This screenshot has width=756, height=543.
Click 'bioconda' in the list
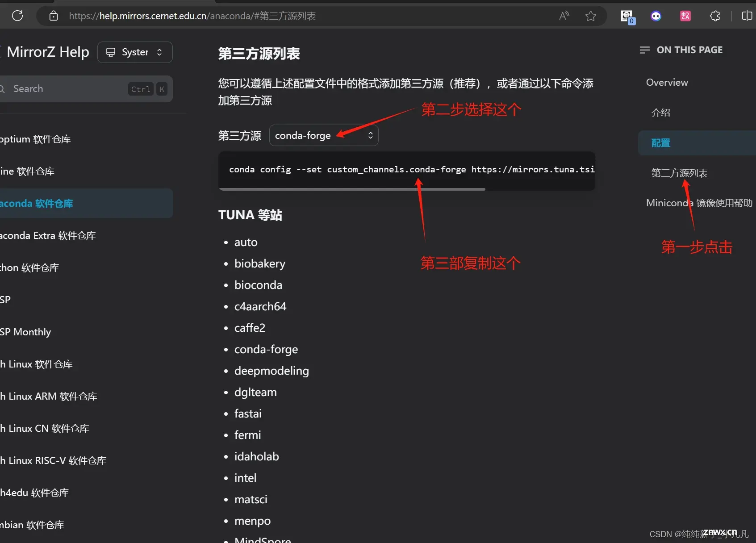[258, 285]
